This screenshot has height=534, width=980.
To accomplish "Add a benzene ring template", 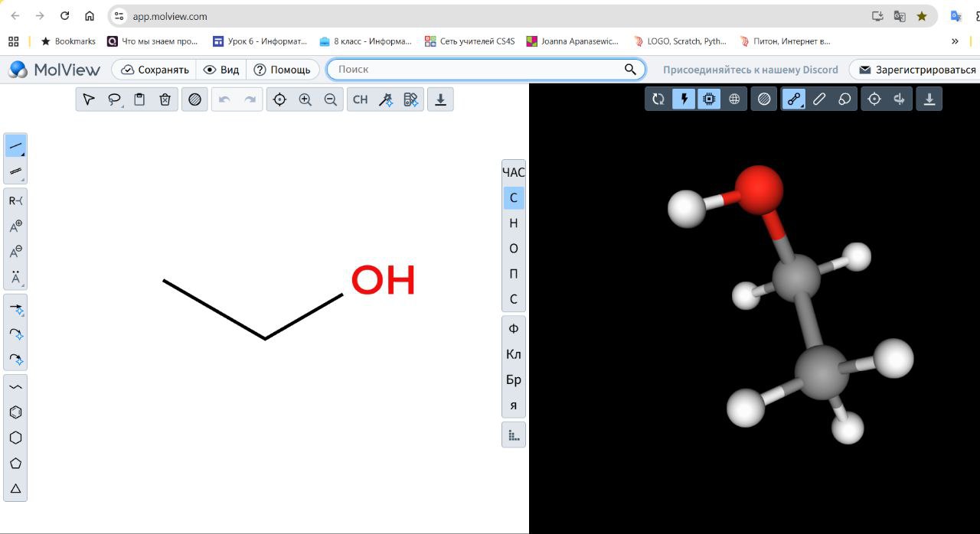I will (15, 412).
